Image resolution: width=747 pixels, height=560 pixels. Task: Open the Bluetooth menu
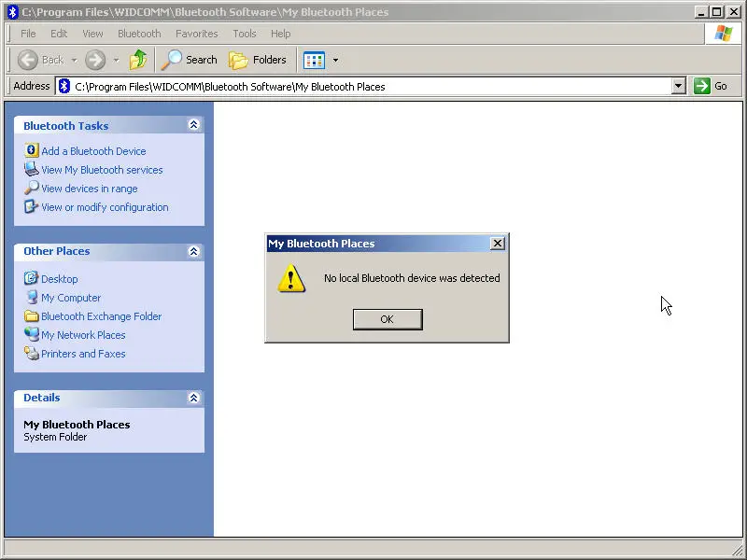pos(139,34)
